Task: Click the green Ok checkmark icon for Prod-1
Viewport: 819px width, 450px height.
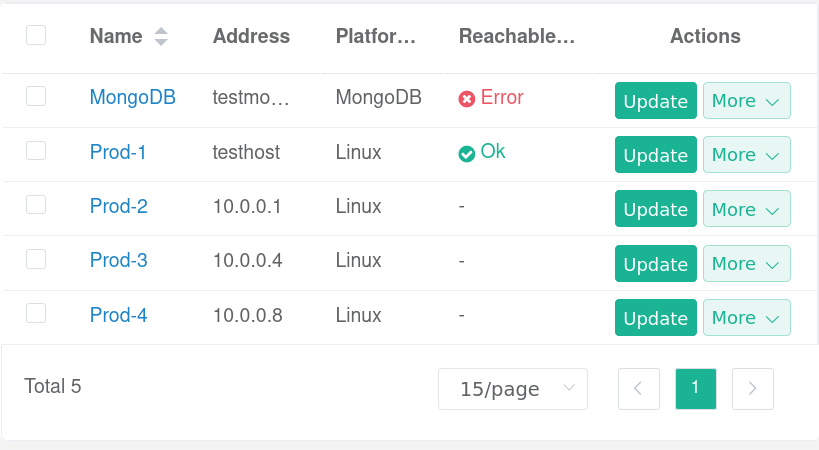Action: coord(466,153)
